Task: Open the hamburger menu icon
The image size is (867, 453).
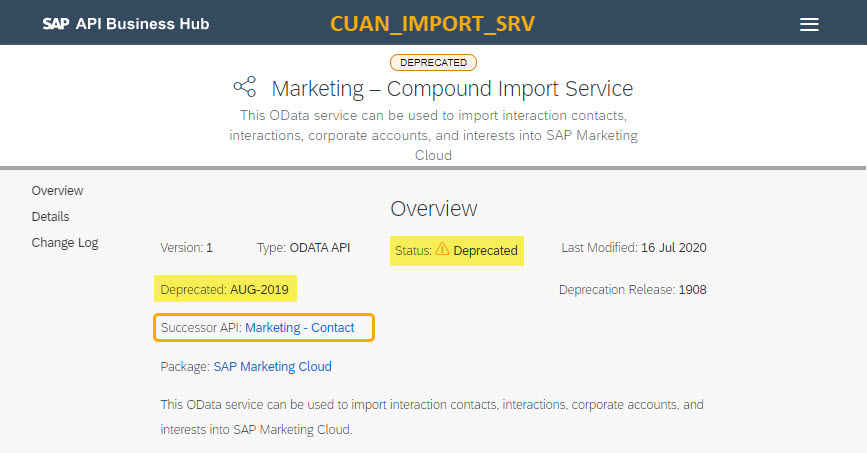Action: [809, 24]
